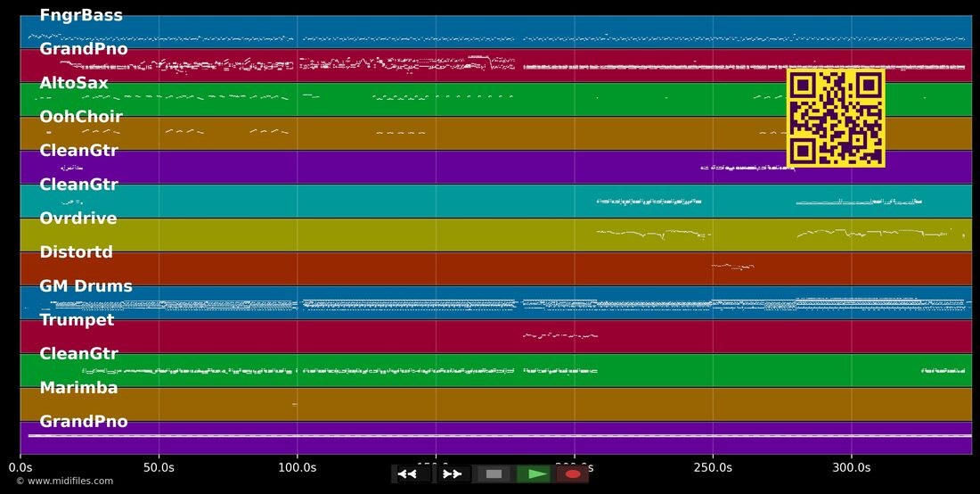Select the Trumpet track label
Image resolution: width=980 pixels, height=494 pixels.
[x=77, y=319]
